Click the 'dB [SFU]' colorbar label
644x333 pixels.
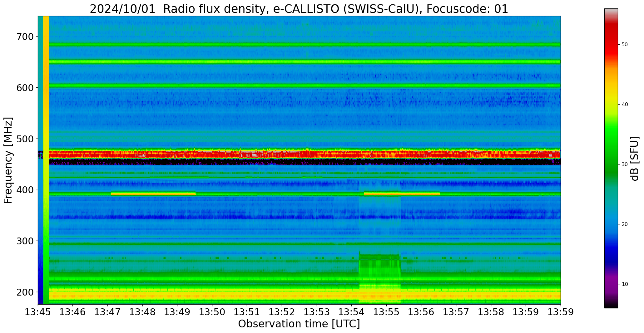pyautogui.click(x=635, y=159)
